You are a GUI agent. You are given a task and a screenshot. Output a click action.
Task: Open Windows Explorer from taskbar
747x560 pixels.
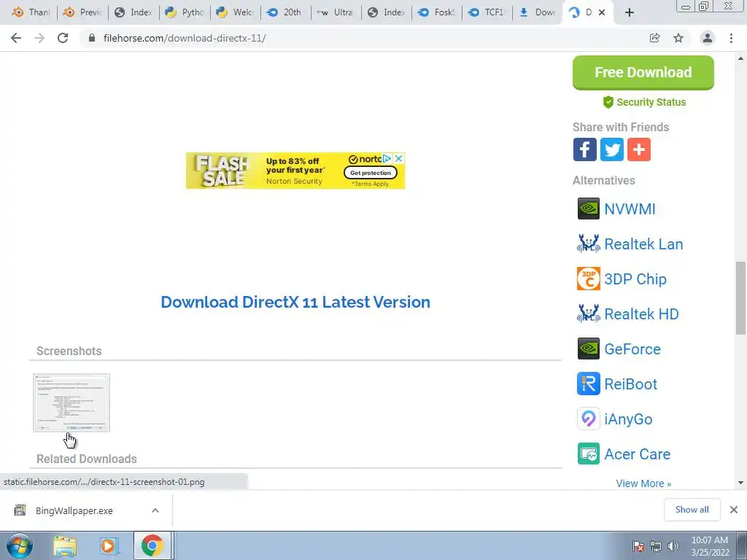click(65, 546)
